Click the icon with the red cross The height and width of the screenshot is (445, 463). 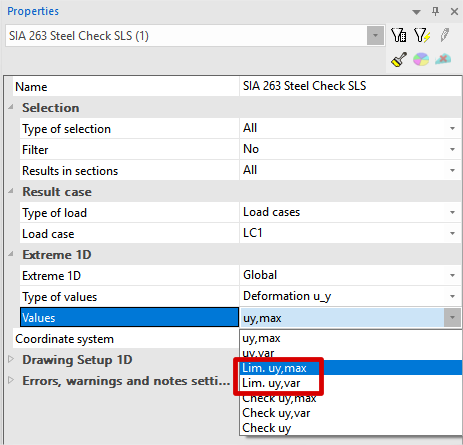click(443, 59)
